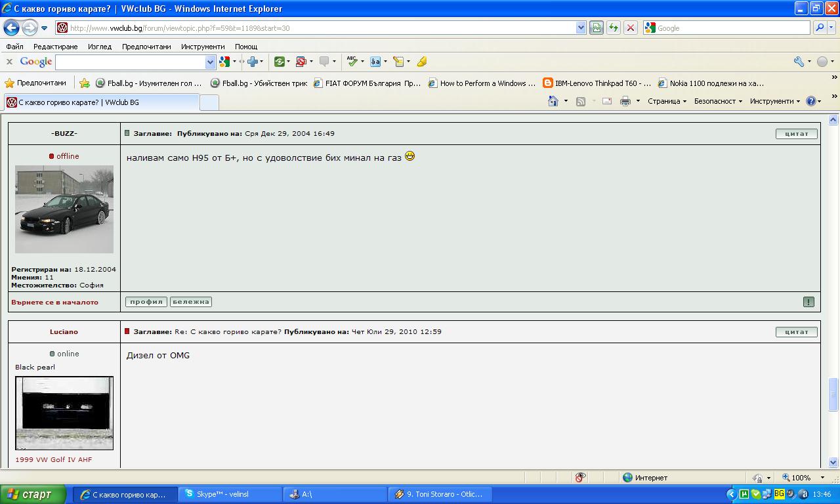Screen dimensions: 840x504
Task: Open the Предпочитани menu in menu bar
Action: [x=146, y=47]
